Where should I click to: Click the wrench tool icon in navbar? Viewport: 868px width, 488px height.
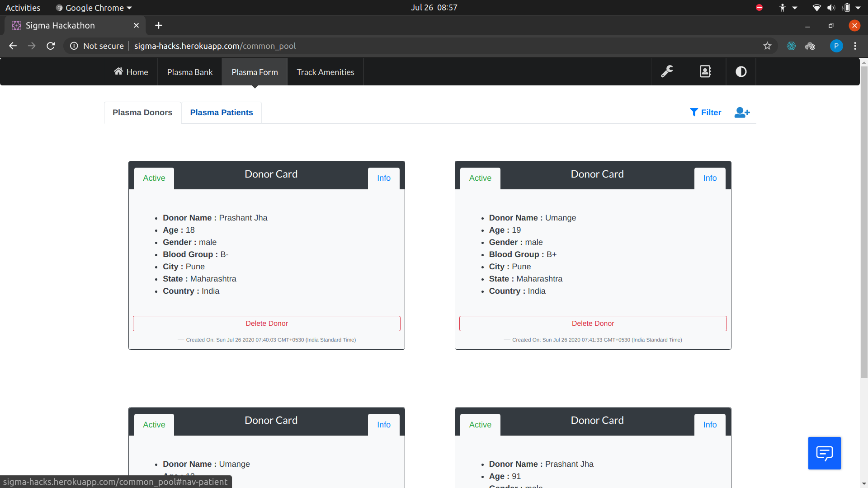(x=667, y=72)
